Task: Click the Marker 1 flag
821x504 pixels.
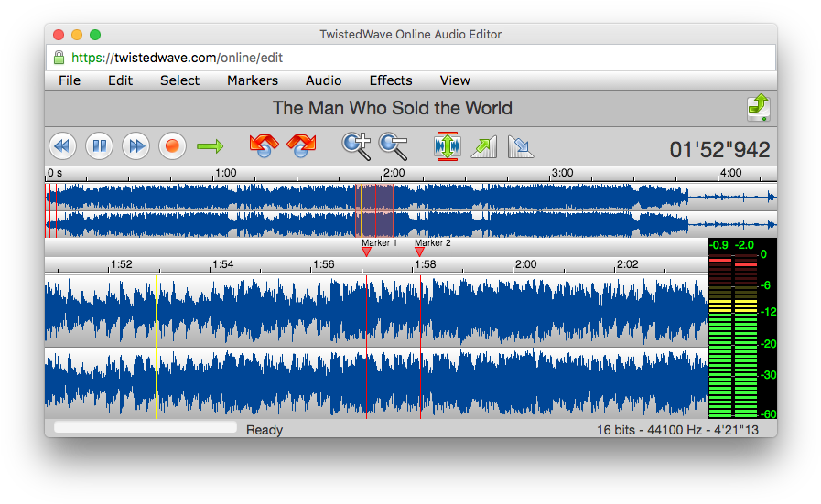Action: (x=366, y=252)
